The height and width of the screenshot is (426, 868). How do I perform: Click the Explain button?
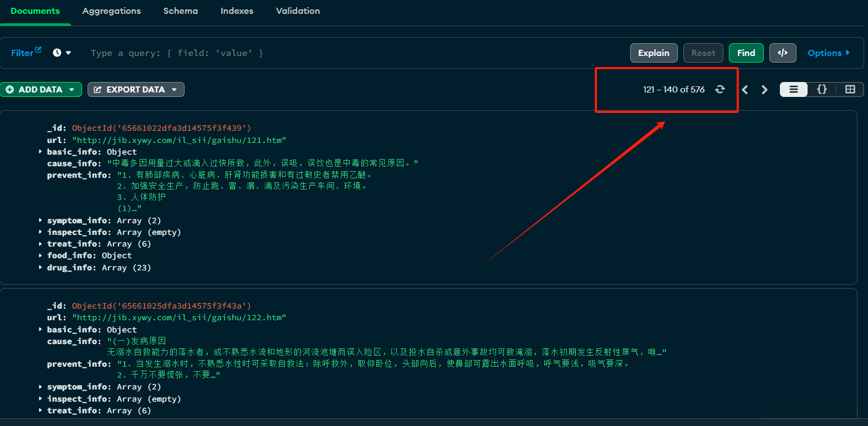(653, 53)
